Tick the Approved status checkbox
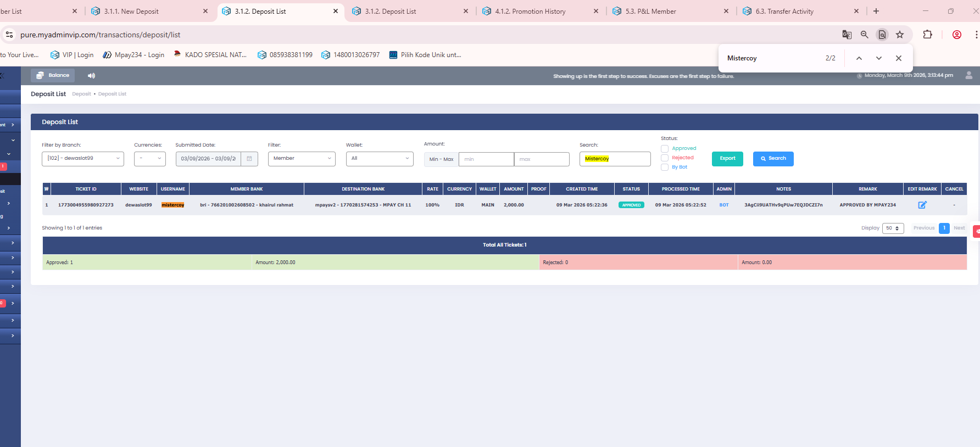This screenshot has height=447, width=980. coord(665,149)
